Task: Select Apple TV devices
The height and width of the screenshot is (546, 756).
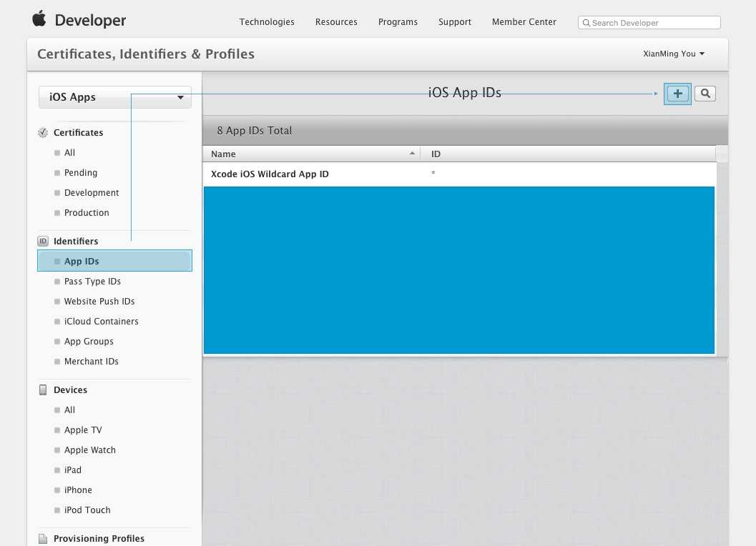Action: (83, 430)
